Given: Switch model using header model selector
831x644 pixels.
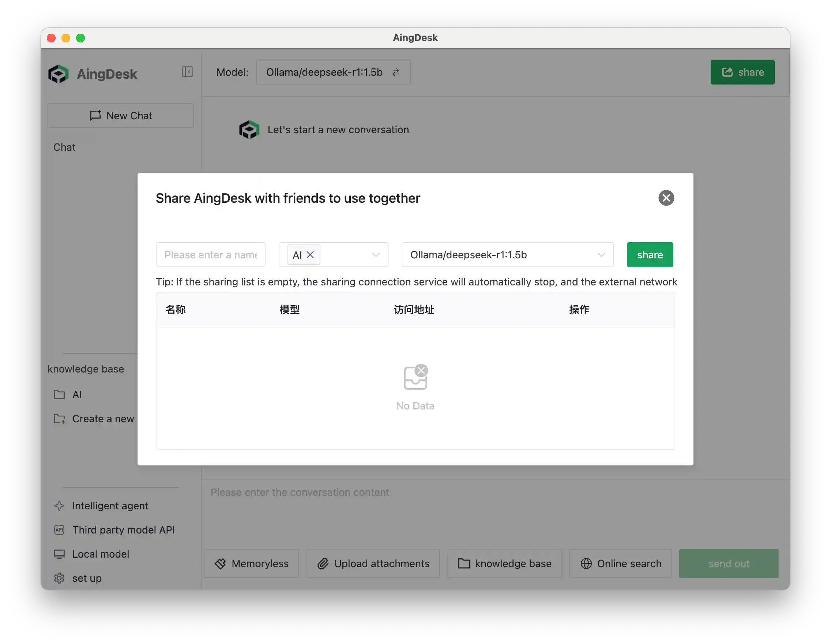Looking at the screenshot, I should (x=333, y=72).
